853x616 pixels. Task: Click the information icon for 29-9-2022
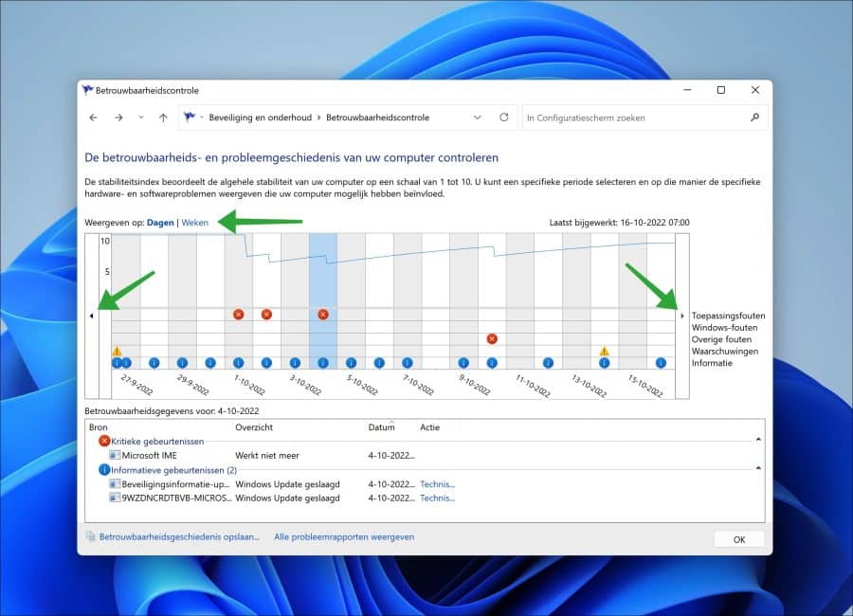(182, 363)
